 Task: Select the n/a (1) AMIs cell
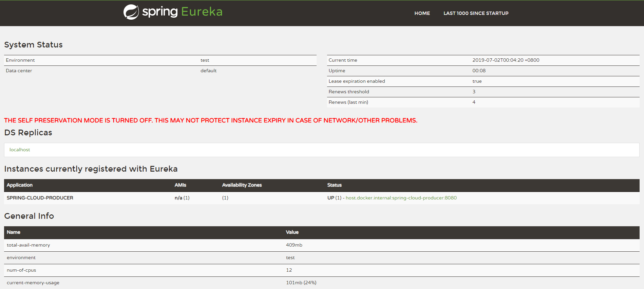click(182, 198)
